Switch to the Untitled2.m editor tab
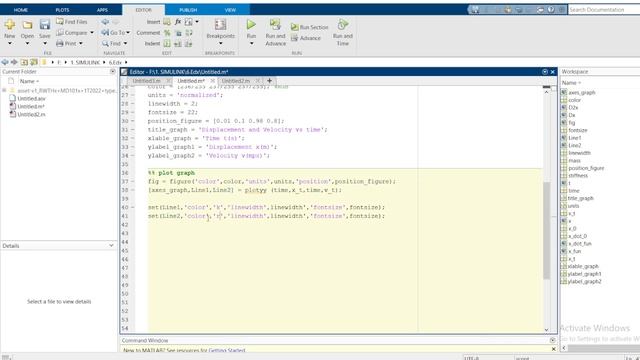Screen dimensions: 640x360 tap(236, 81)
